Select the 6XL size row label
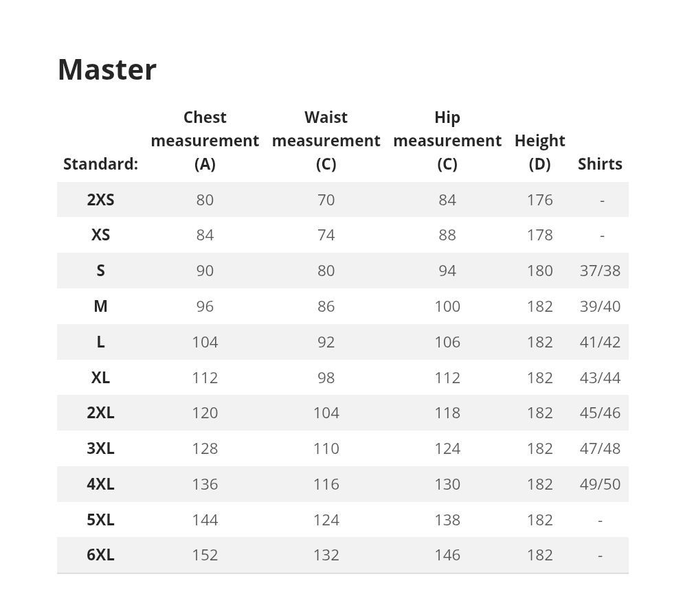 100,555
